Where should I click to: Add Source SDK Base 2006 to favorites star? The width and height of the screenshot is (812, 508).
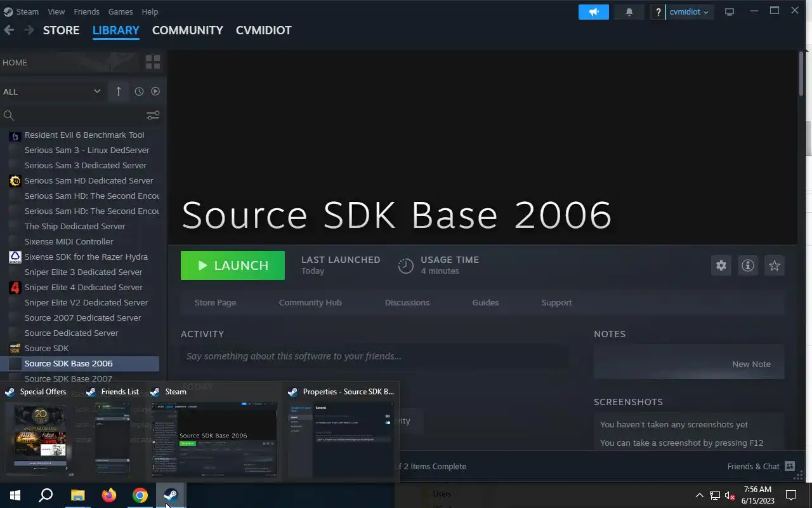pos(775,265)
